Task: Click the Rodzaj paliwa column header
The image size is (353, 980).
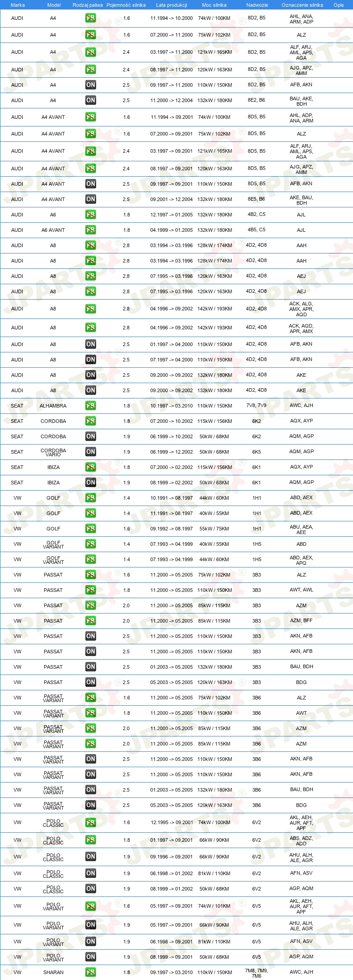Action: coord(88,5)
